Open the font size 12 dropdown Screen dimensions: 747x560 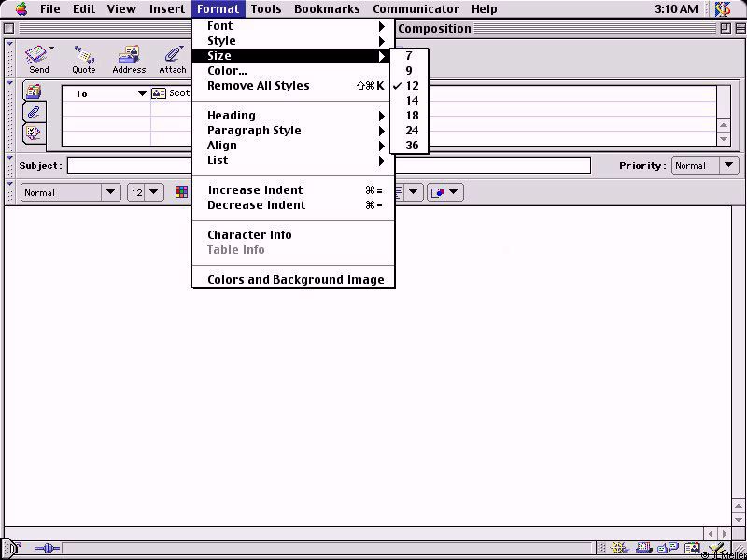pyautogui.click(x=146, y=193)
